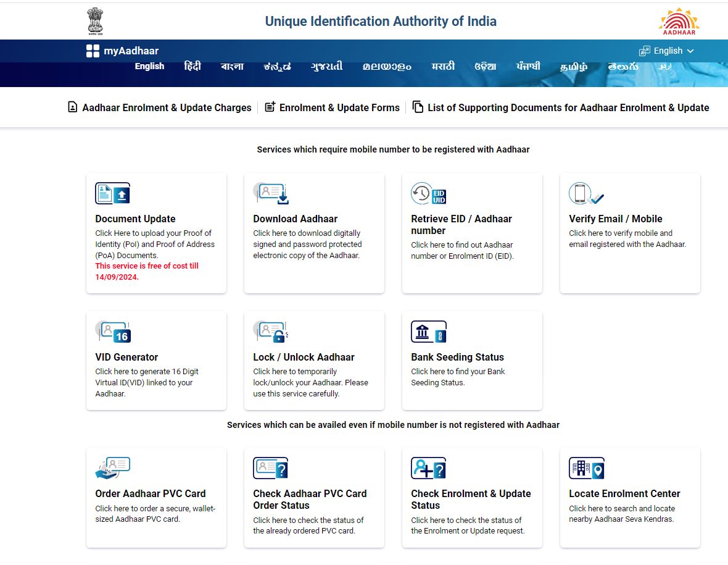Click the Bank Seeding Status icon
728x565 pixels.
[x=428, y=332]
